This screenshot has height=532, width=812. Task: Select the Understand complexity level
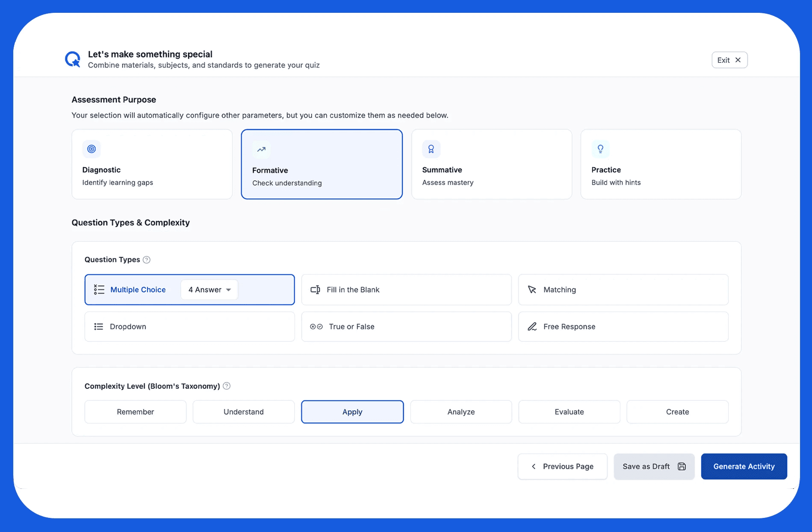[x=244, y=412]
